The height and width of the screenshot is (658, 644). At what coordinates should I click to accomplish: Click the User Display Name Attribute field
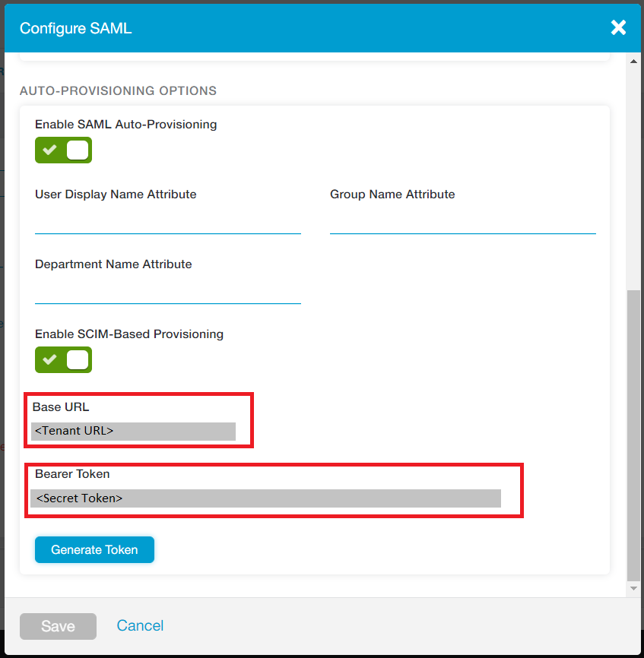[167, 228]
